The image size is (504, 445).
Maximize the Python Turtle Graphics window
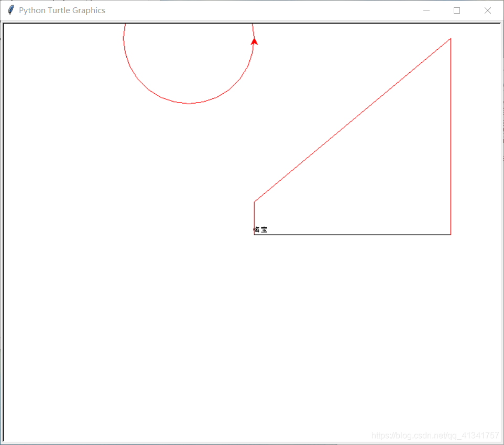point(457,10)
